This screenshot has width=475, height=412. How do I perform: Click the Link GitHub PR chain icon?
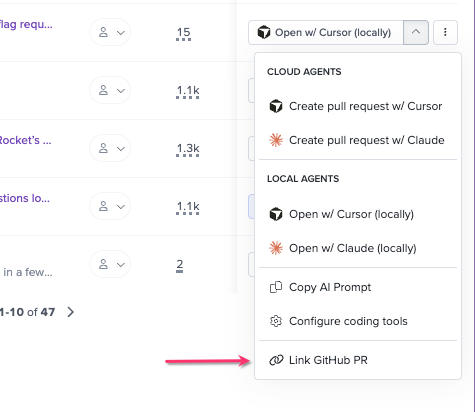pos(276,360)
